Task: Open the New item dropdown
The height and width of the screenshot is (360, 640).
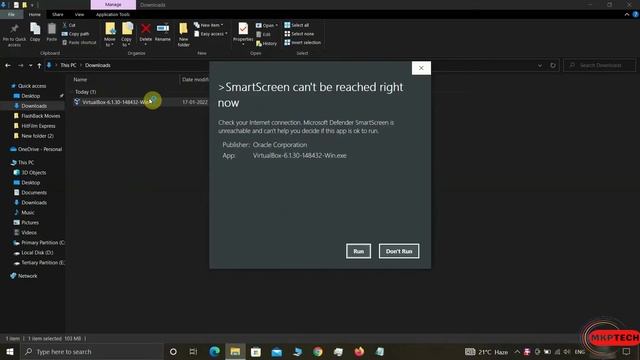Action: tap(209, 25)
